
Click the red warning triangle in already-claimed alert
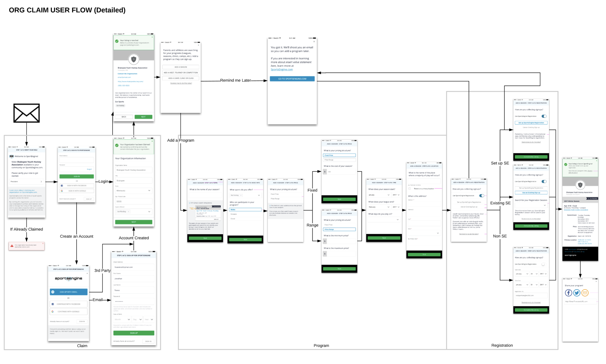click(12, 246)
